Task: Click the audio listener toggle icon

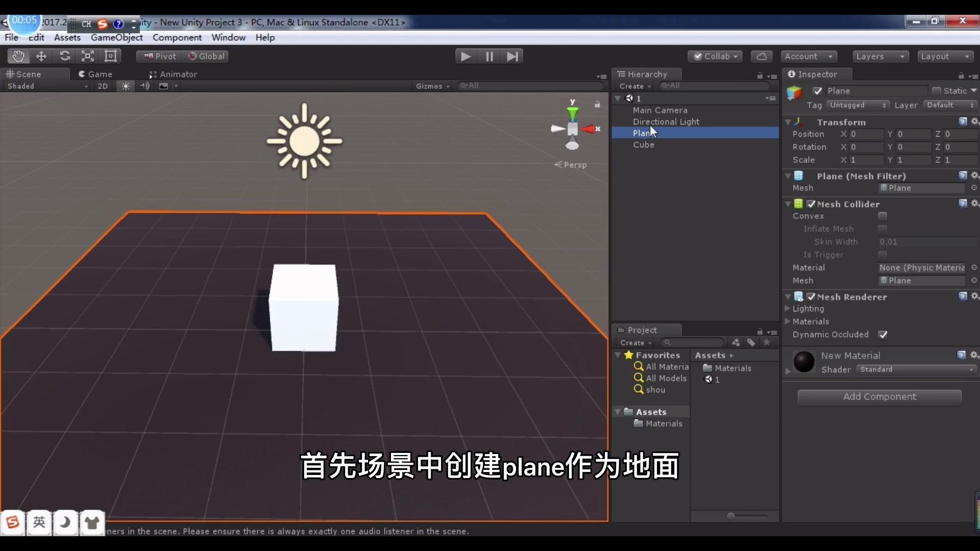Action: (x=143, y=86)
